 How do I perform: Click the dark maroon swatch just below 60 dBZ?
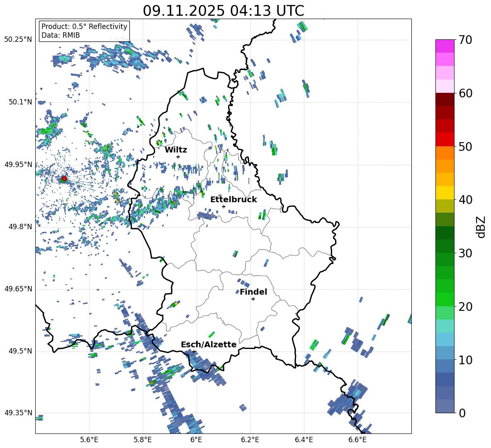pyautogui.click(x=445, y=99)
